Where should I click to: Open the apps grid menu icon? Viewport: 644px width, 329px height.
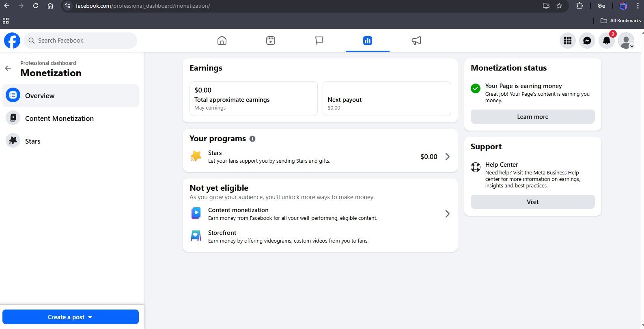tap(568, 41)
